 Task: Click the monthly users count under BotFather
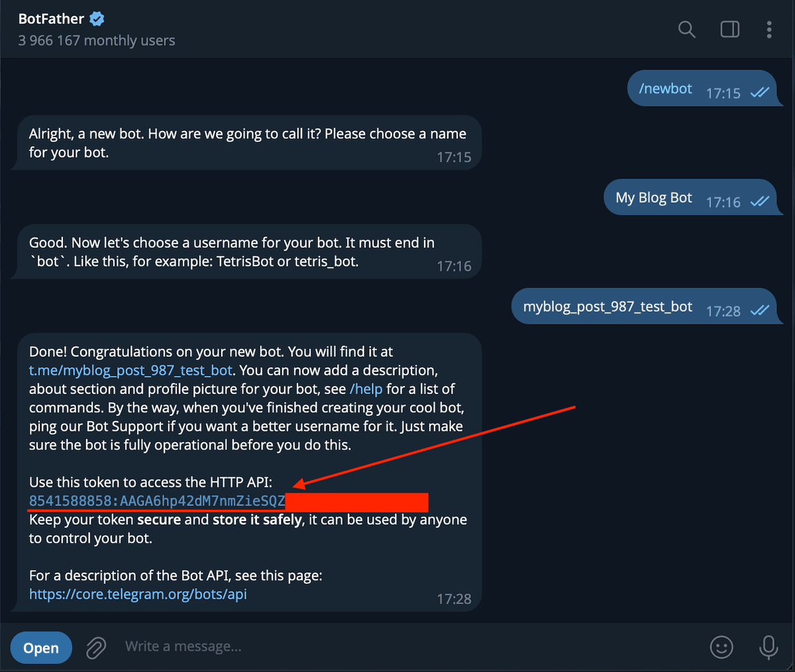point(96,40)
